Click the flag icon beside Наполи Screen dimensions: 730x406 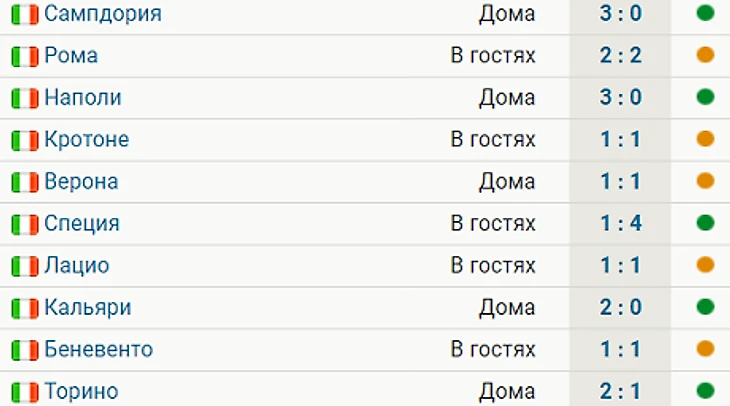click(25, 98)
